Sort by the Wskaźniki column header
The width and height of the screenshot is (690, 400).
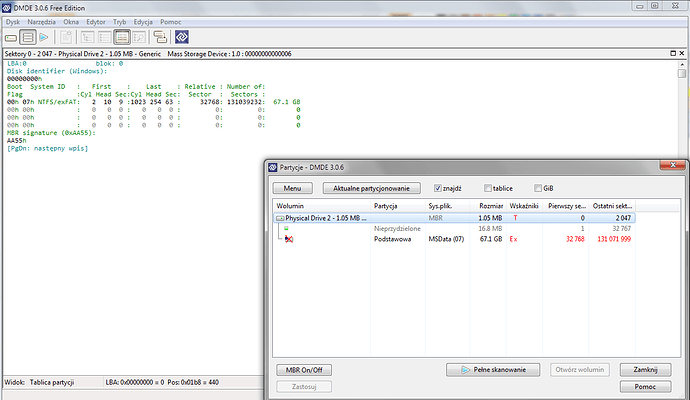(524, 206)
